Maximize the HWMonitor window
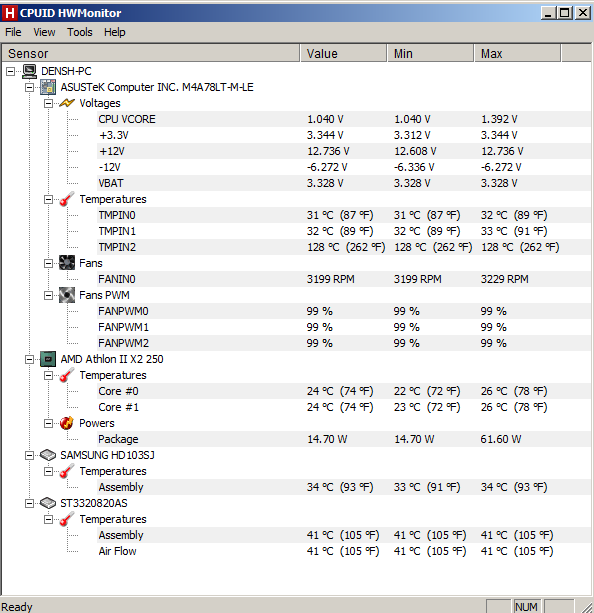This screenshot has height=613, width=594. click(565, 13)
